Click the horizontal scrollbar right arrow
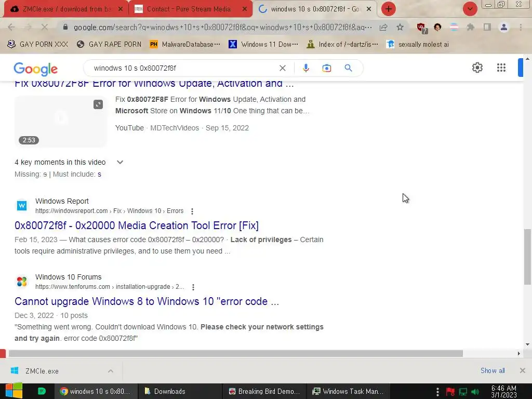This screenshot has height=399, width=532. [x=519, y=353]
